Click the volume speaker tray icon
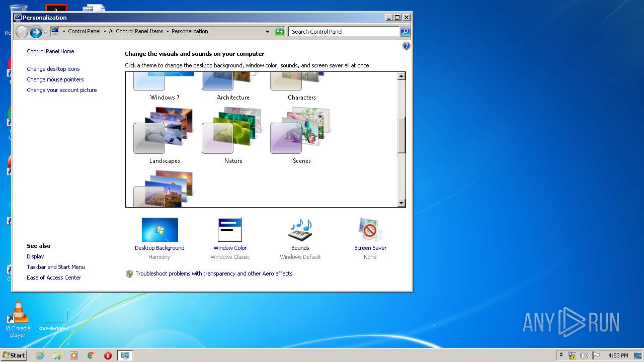This screenshot has width=644, height=362. [x=584, y=355]
